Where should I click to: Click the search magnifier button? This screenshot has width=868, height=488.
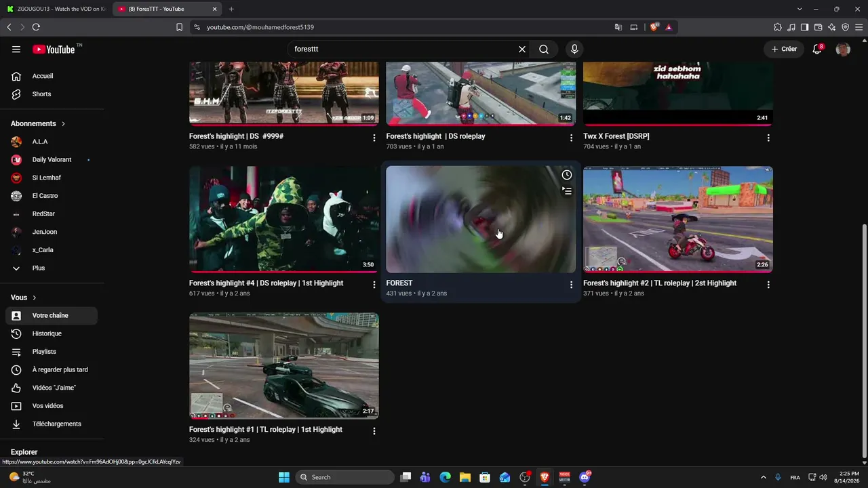tap(544, 49)
